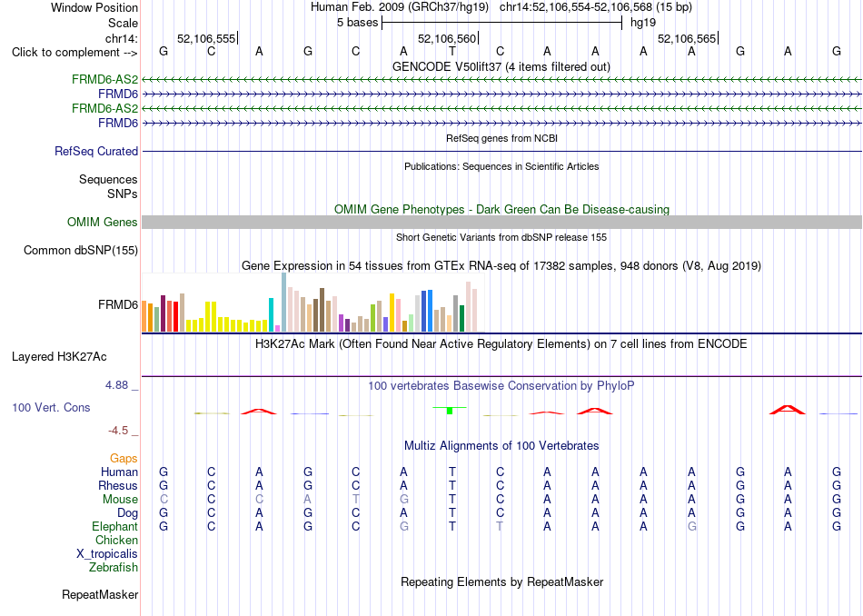Select the Zebrafish alignment row label
The image size is (863, 616).
(x=114, y=567)
